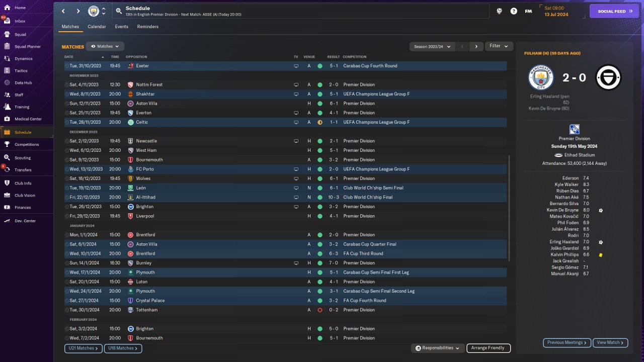Click the Social Feed button
This screenshot has width=644, height=362.
coord(614,11)
